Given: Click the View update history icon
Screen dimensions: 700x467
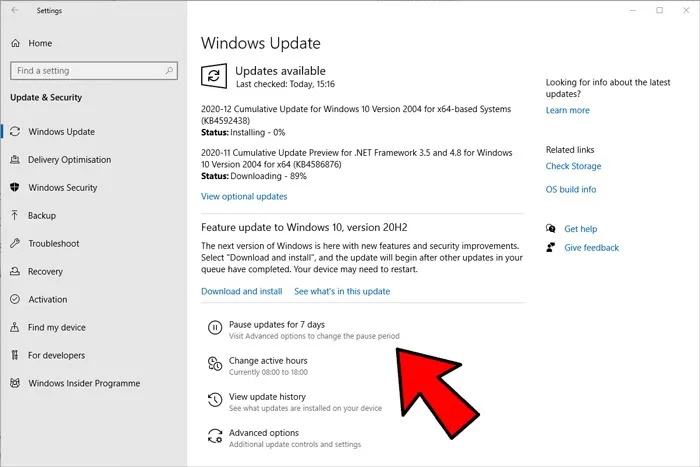Looking at the screenshot, I should pyautogui.click(x=213, y=401).
